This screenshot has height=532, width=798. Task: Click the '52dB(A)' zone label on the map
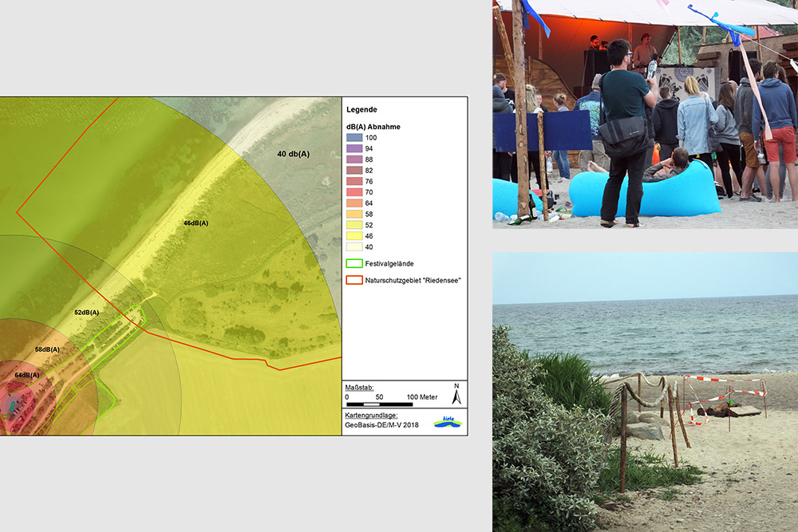86,313
